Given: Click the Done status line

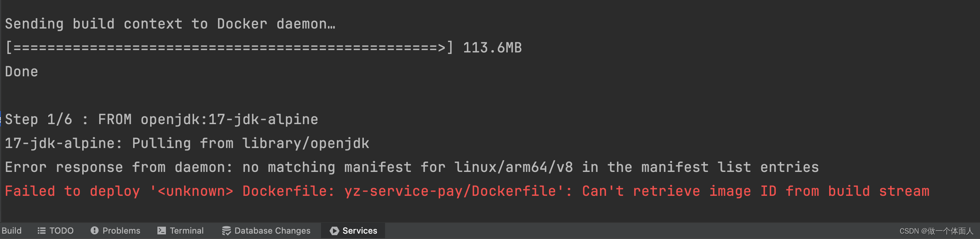Looking at the screenshot, I should point(21,71).
